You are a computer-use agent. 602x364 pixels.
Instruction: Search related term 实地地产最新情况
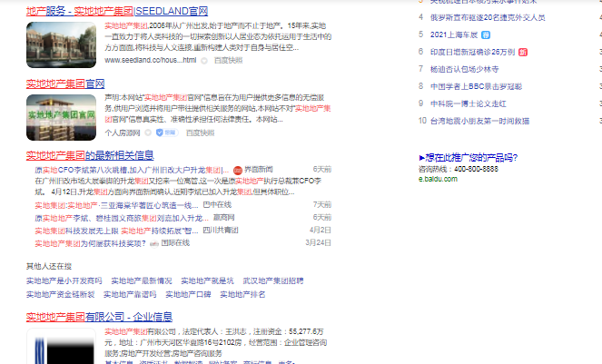142,280
